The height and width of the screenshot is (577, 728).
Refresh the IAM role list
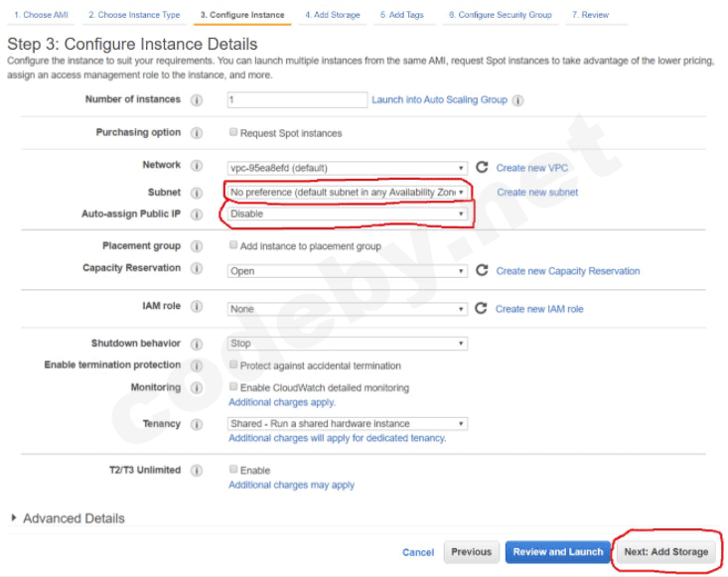(483, 309)
